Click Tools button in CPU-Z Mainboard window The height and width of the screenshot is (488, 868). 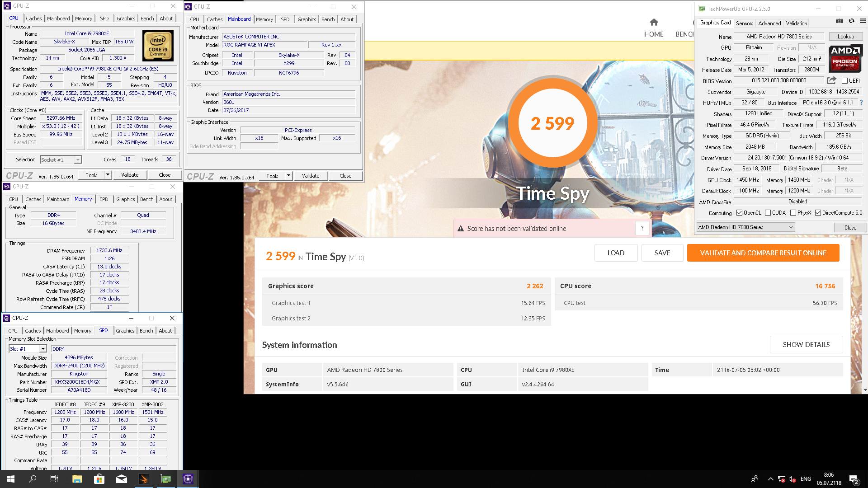(x=272, y=176)
